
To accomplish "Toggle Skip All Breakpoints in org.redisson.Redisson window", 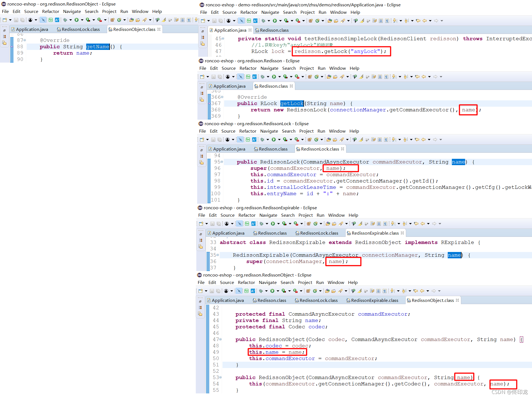I will 241,77.
